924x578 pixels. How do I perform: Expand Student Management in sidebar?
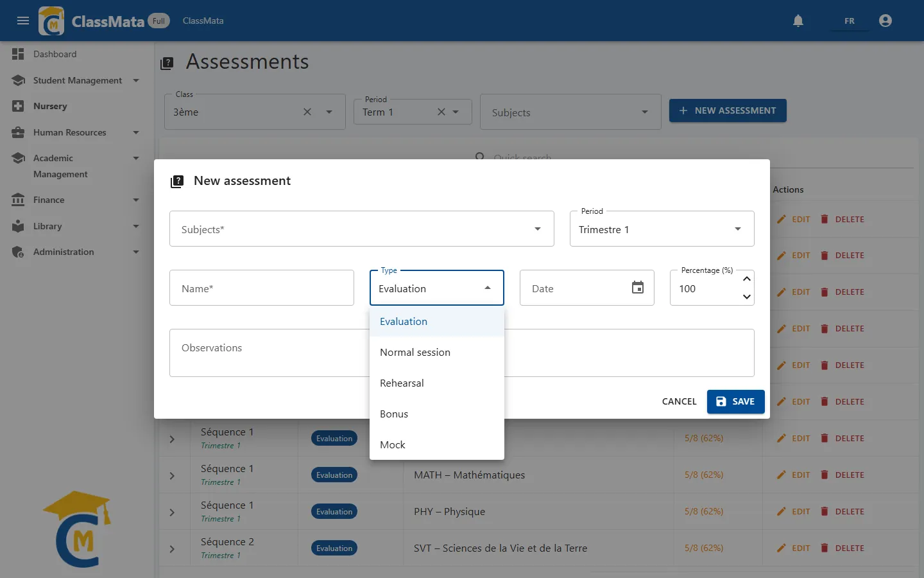point(77,80)
